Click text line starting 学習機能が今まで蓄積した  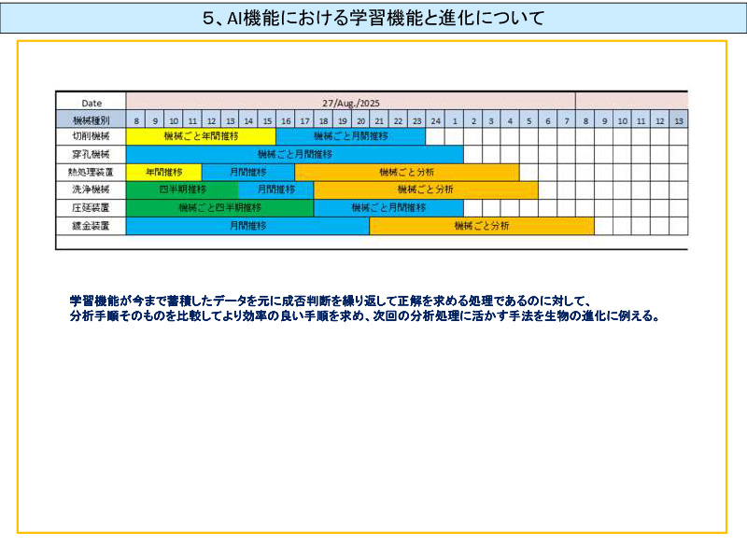331,301
